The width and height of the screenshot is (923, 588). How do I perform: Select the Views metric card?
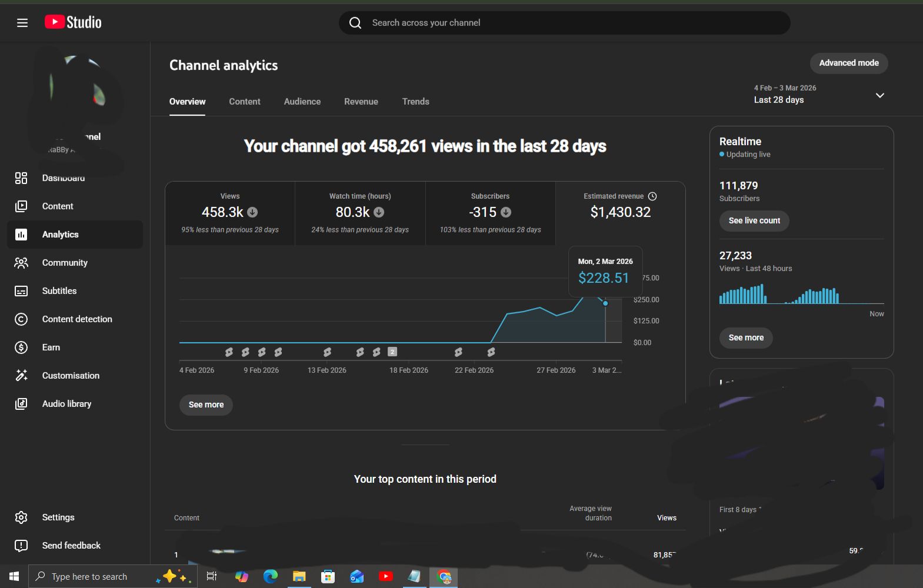tap(230, 213)
